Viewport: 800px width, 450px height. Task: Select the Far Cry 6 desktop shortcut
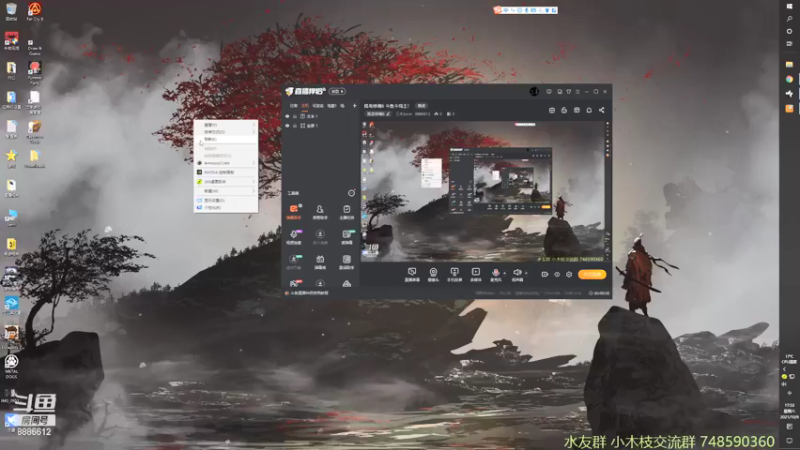pos(35,12)
